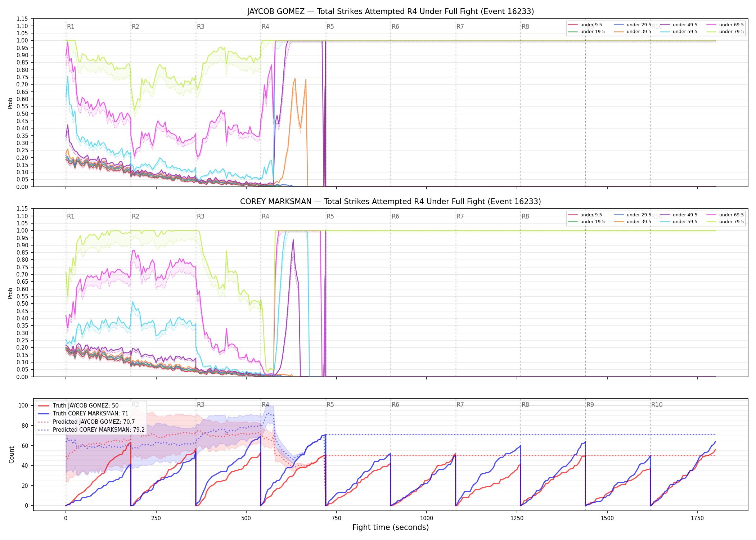756x540 pixels.
Task: Click the 'under 9.5' legend entry in top chart
Action: (585, 25)
